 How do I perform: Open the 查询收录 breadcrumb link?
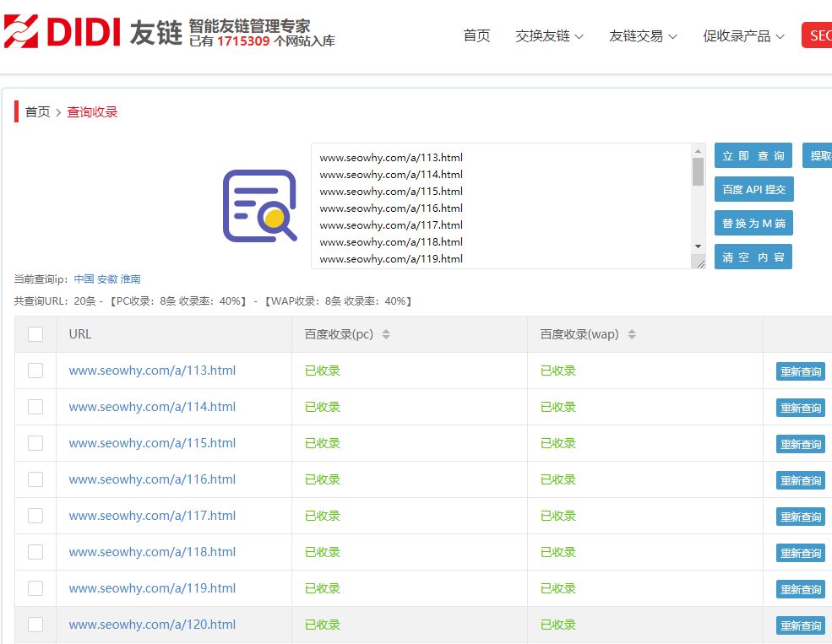pos(92,111)
